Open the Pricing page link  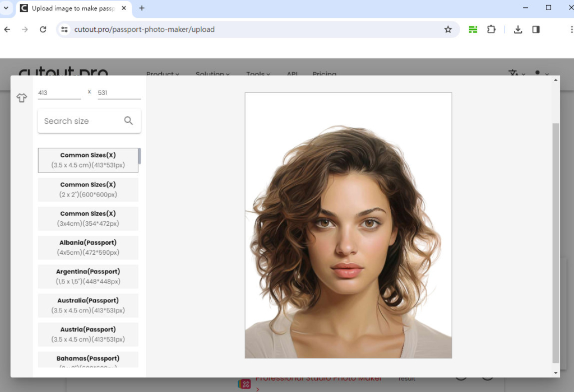(325, 74)
